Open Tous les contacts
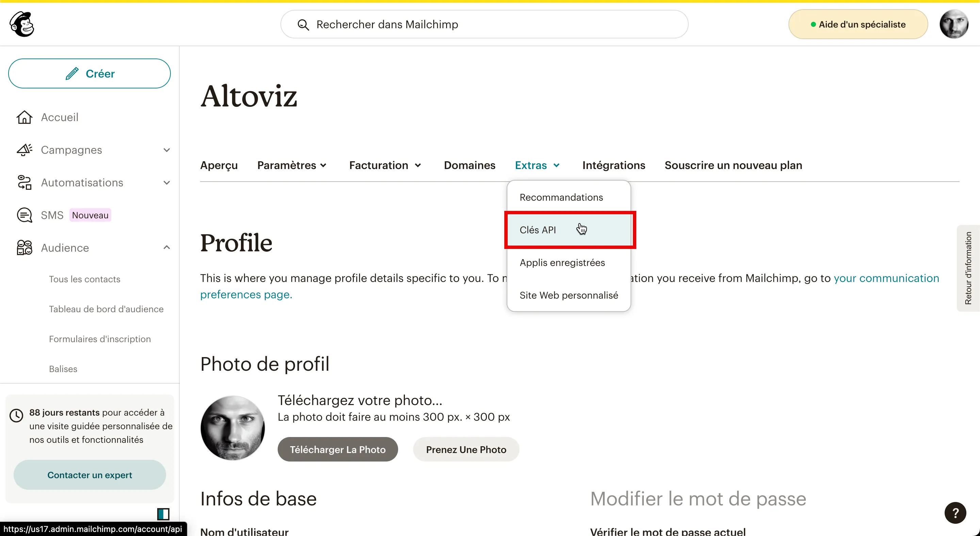Viewport: 980px width, 536px height. click(x=84, y=280)
